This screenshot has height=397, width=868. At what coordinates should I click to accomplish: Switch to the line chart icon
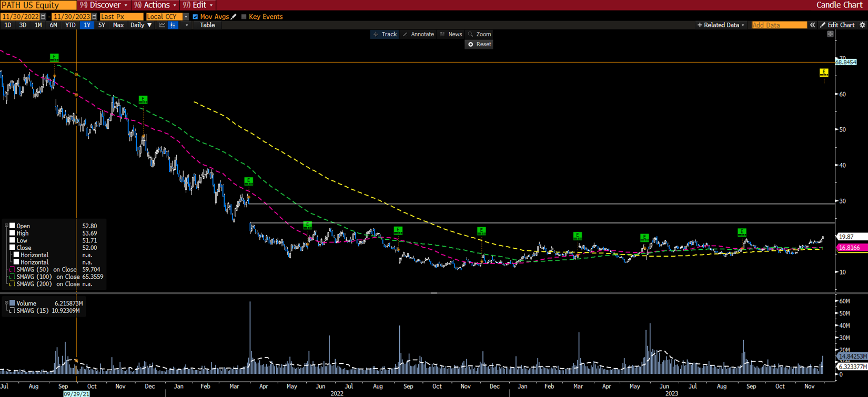162,25
